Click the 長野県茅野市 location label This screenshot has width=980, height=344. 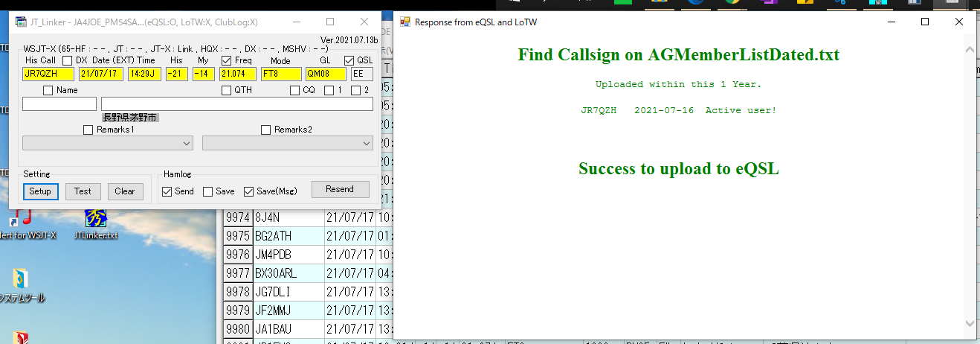[130, 118]
